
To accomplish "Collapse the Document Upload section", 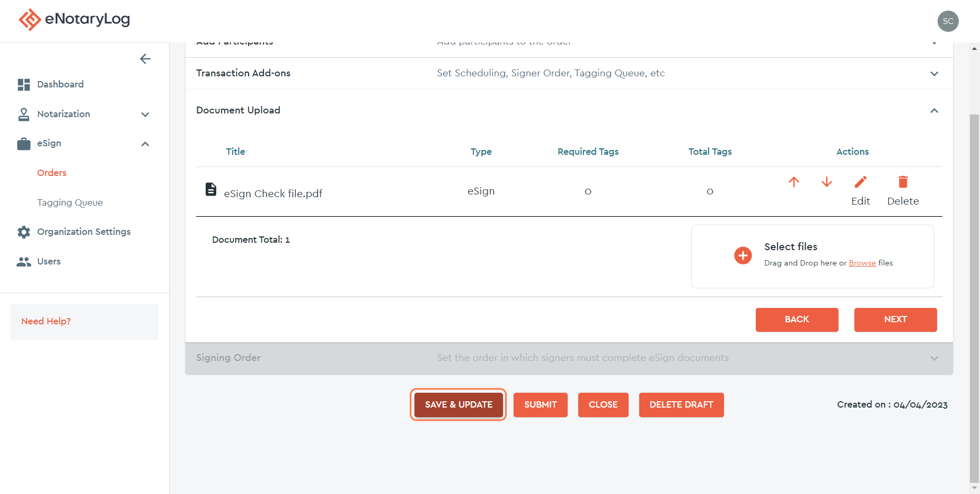I will pyautogui.click(x=934, y=110).
